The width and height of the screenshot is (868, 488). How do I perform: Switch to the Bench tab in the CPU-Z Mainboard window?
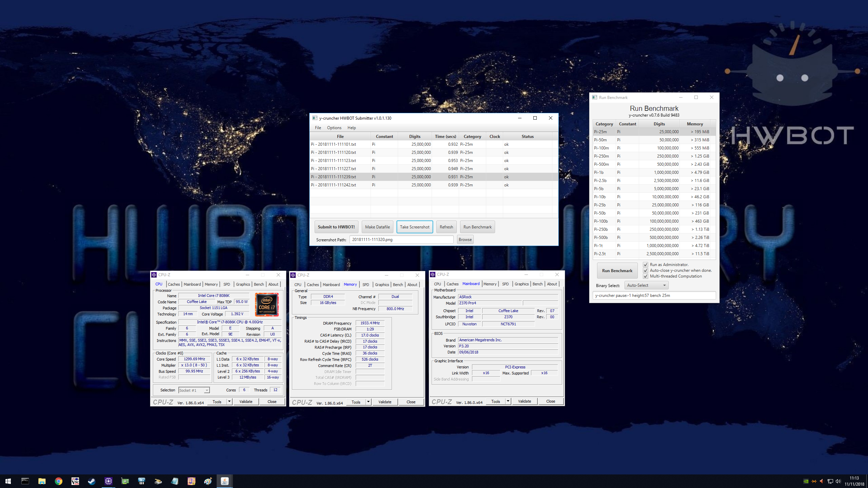pyautogui.click(x=537, y=284)
